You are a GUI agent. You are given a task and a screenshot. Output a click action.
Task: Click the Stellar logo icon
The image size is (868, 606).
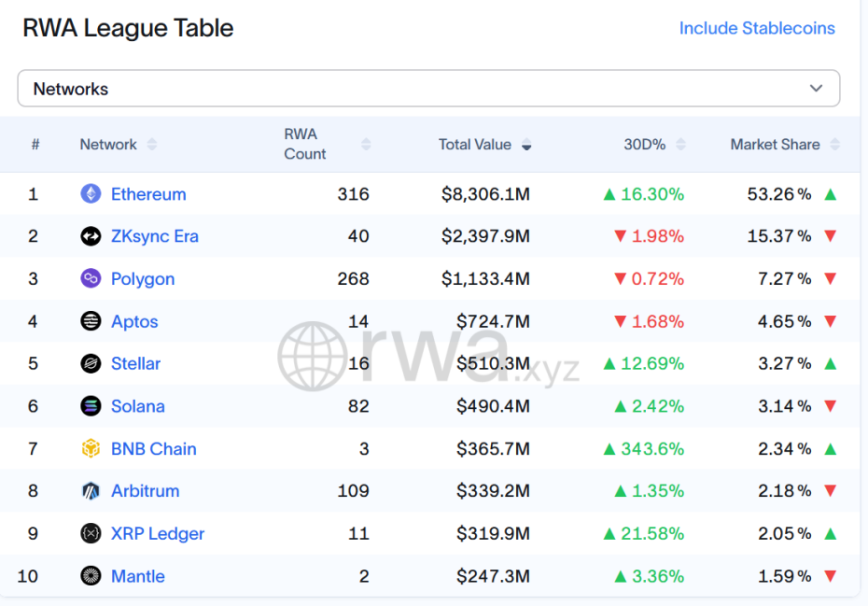pos(91,363)
